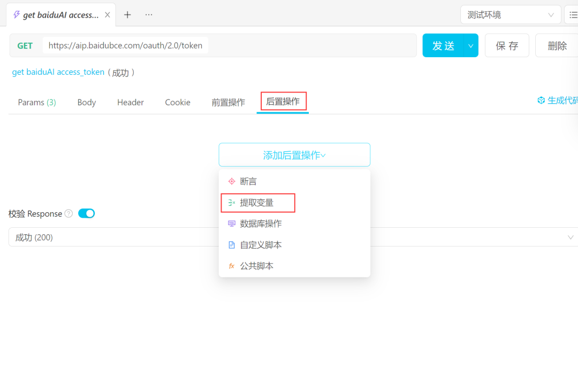
Task: Select 公共脚本 from the menu
Action: tap(294, 266)
